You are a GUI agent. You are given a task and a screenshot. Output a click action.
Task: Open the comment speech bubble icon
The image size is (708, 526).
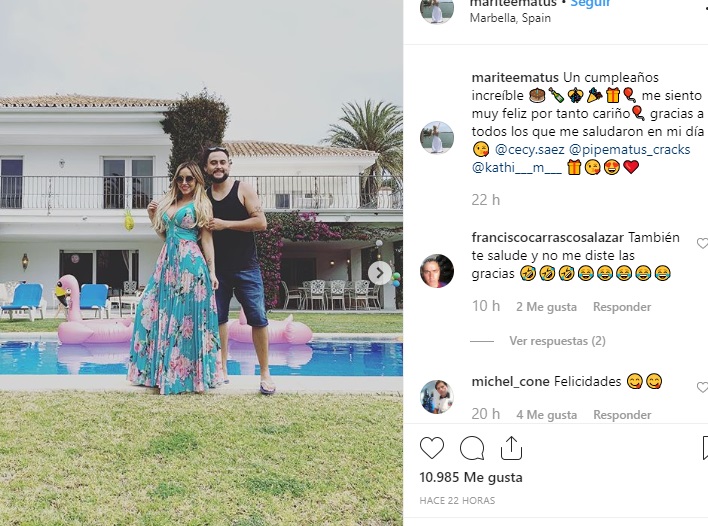[472, 448]
